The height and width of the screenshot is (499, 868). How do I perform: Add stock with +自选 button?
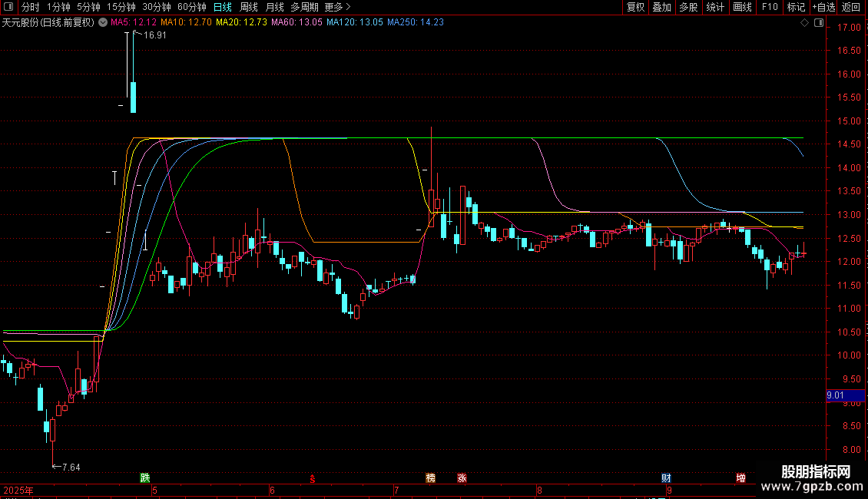[x=823, y=7]
